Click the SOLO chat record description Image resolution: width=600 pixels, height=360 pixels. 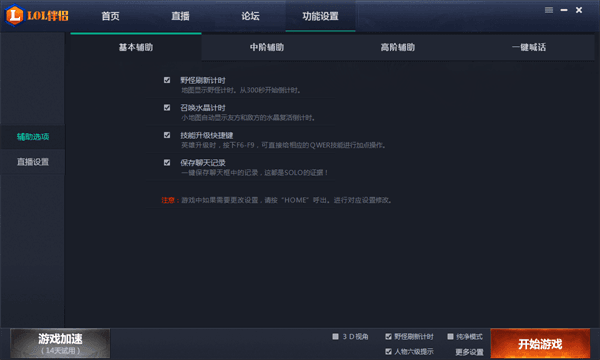point(254,173)
